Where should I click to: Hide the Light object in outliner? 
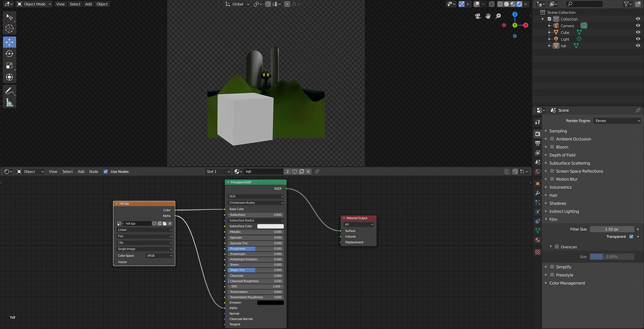pos(638,39)
